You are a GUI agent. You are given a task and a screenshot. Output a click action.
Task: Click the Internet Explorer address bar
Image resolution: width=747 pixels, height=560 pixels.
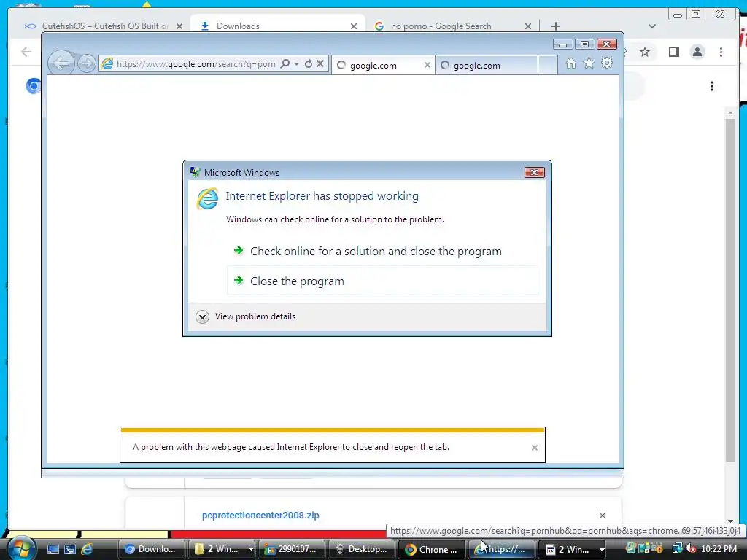tap(196, 64)
